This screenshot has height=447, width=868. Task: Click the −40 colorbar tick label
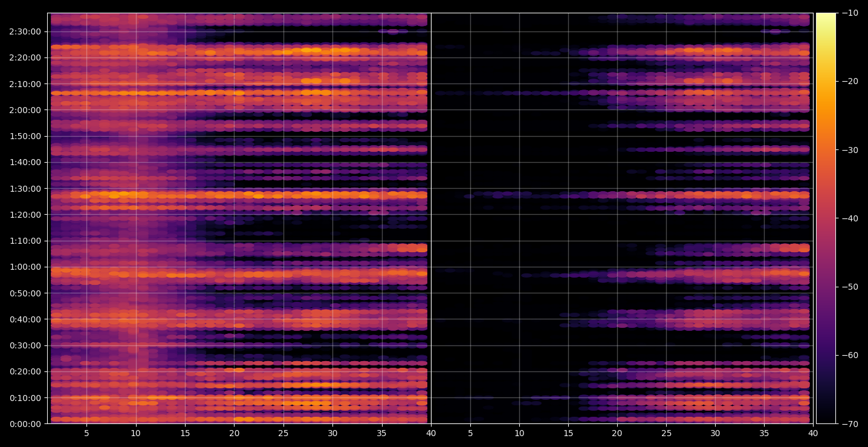tap(849, 218)
